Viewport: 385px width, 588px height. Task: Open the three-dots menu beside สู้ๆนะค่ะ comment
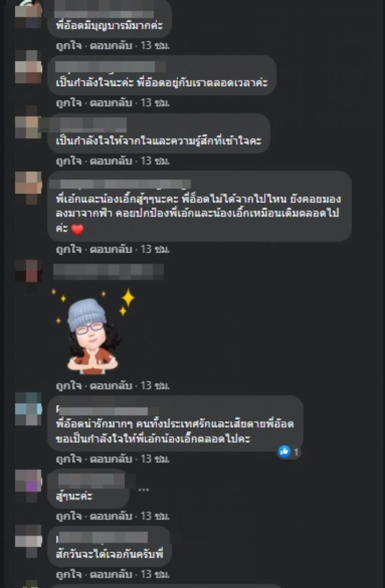[143, 489]
